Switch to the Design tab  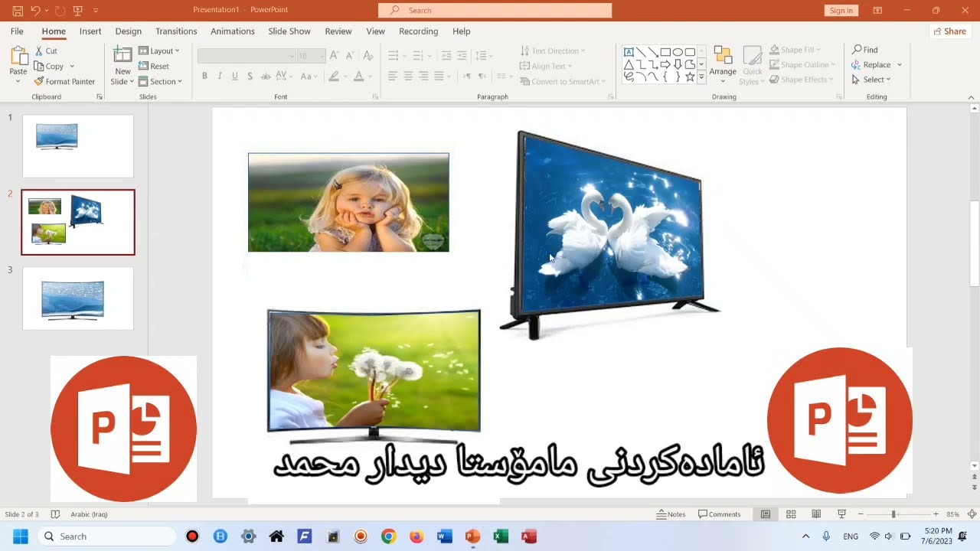129,31
